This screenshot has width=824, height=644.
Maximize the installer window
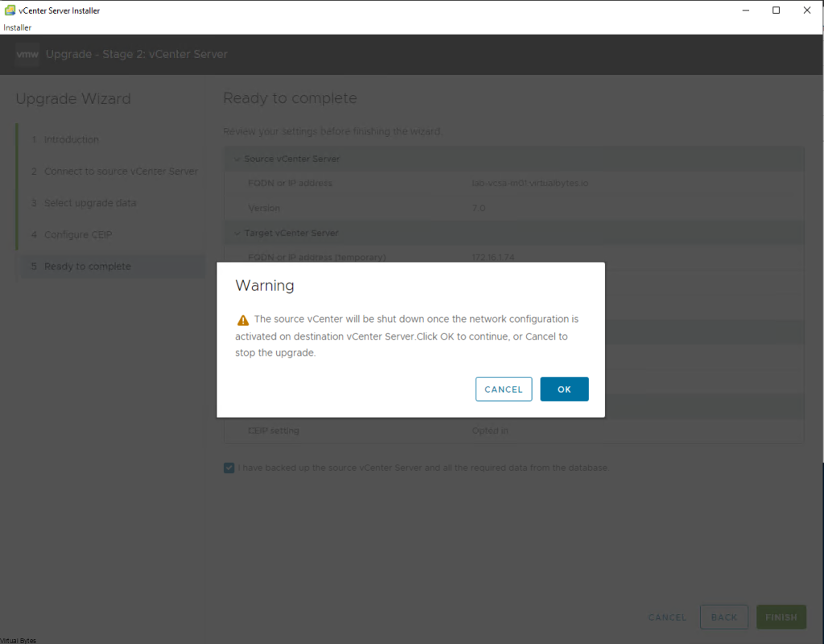776,10
